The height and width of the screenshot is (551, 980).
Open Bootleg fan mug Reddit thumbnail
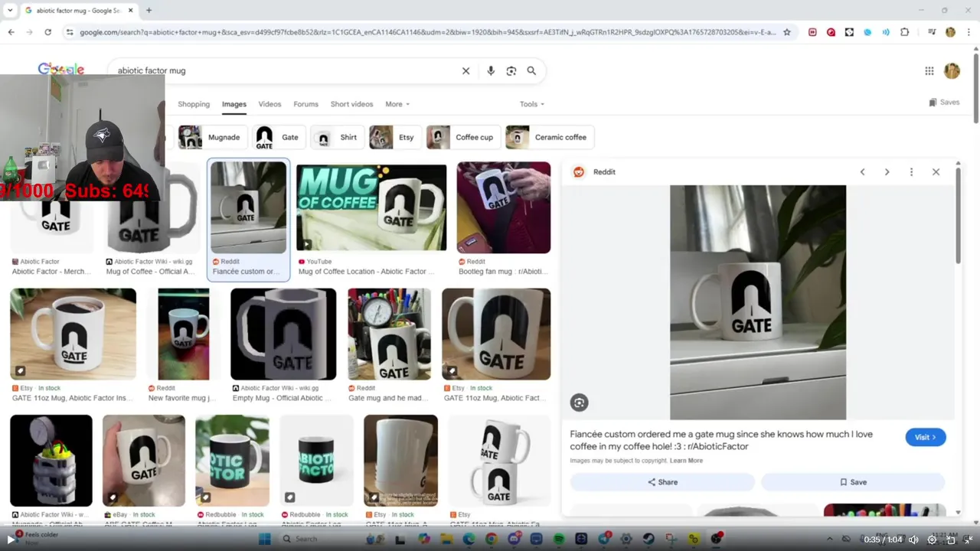click(504, 207)
